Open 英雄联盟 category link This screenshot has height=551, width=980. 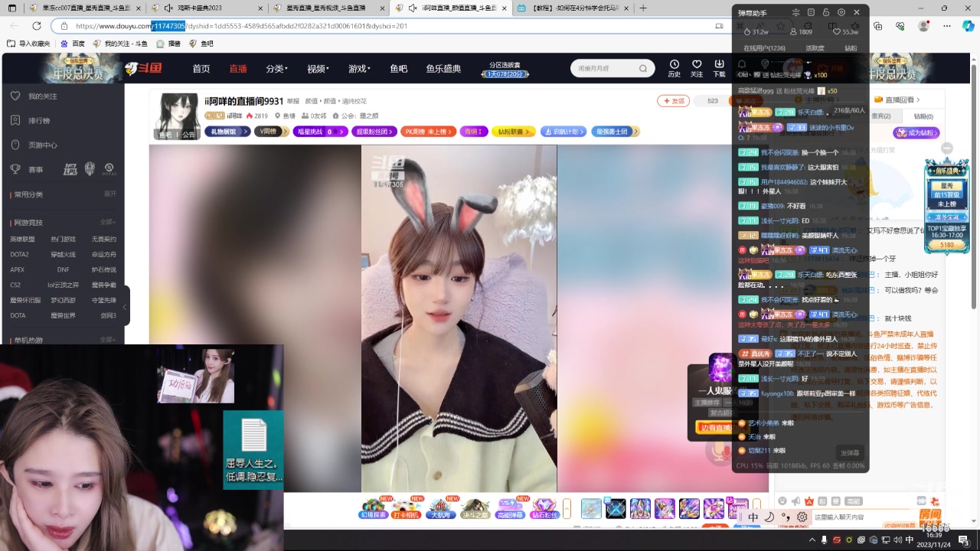[22, 240]
